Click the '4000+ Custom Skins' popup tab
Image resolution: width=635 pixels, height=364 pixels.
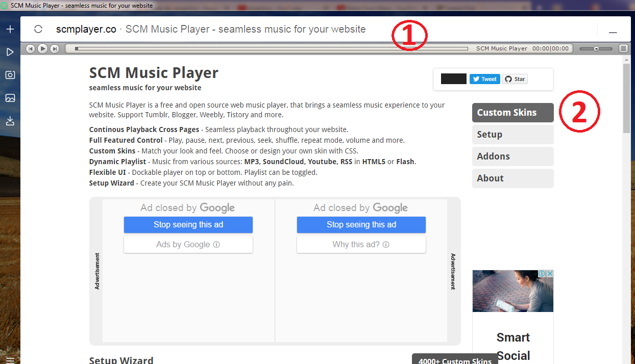(x=455, y=359)
